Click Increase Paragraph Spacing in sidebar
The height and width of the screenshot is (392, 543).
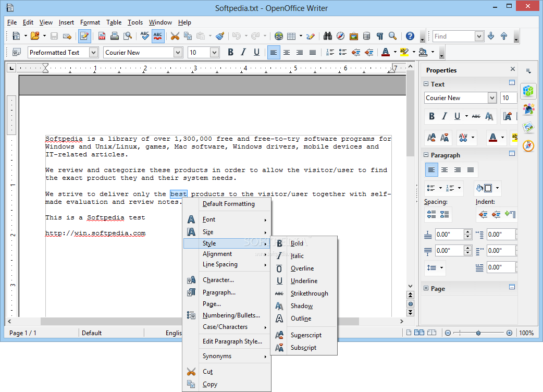point(431,214)
